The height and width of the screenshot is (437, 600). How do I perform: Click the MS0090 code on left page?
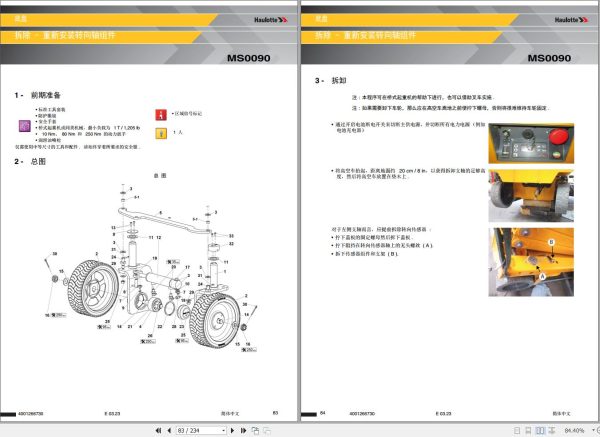pyautogui.click(x=248, y=58)
